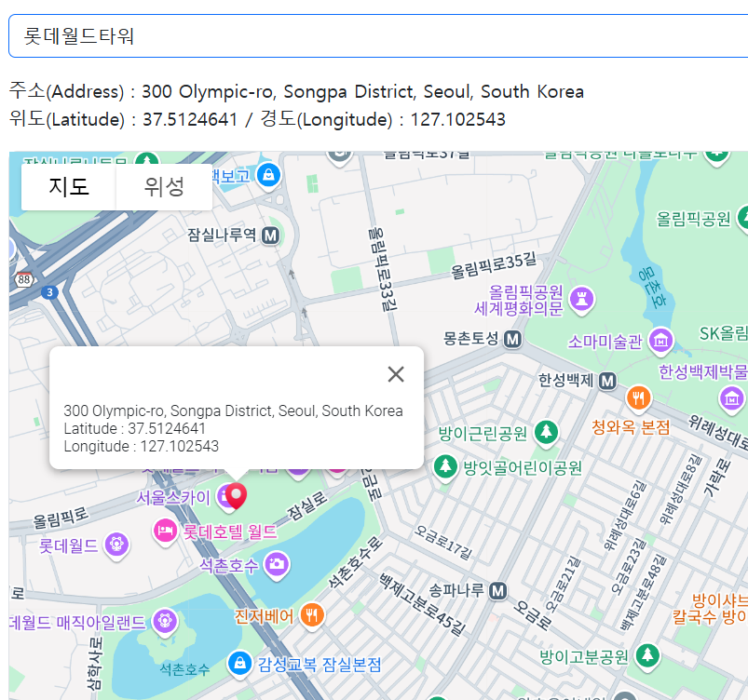Open the 롯데월드 attraction icon

[x=116, y=545]
